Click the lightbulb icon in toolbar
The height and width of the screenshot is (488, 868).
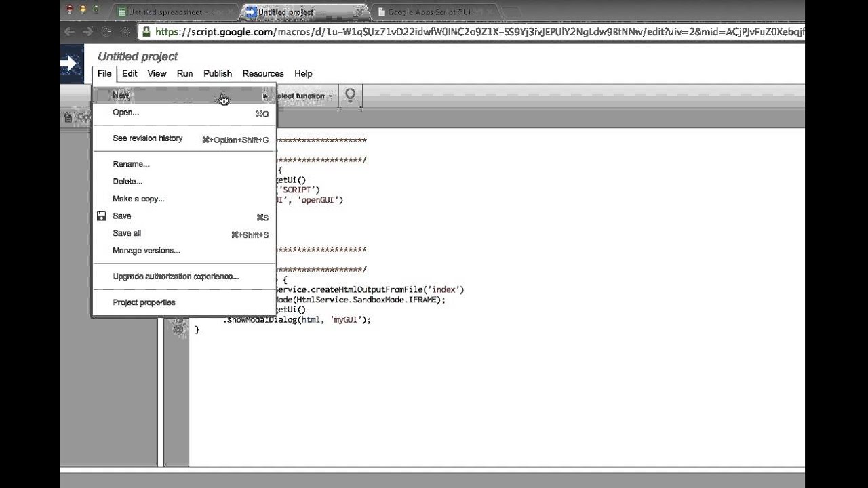point(350,96)
